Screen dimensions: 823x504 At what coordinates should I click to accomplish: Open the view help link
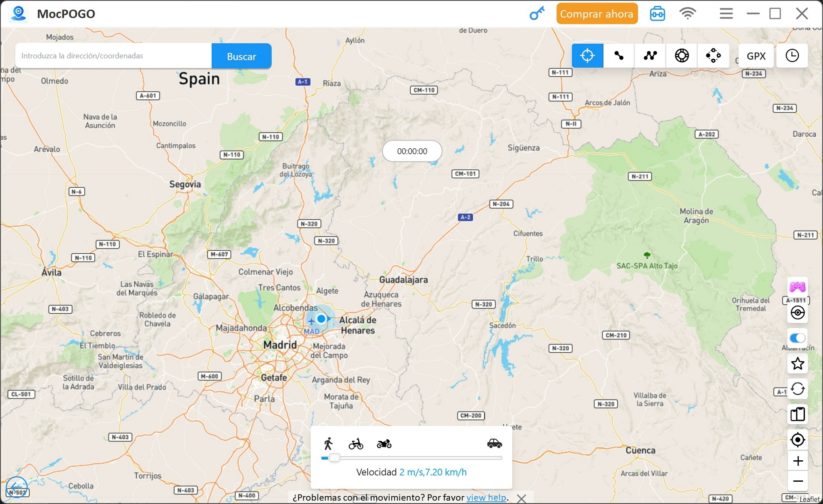coord(486,498)
